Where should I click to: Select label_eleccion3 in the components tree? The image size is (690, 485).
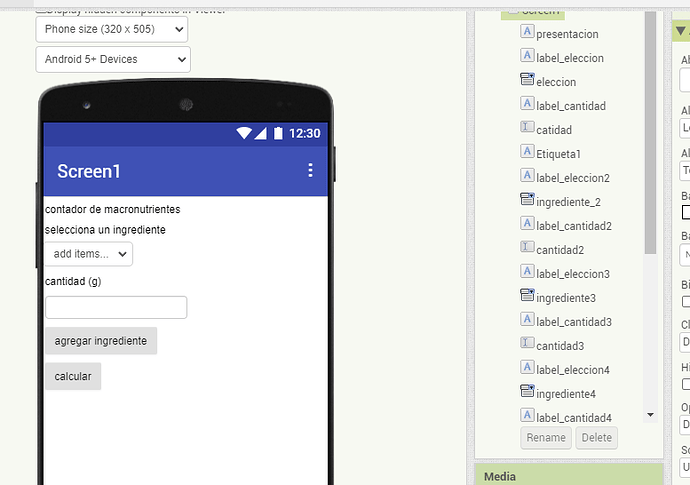coord(573,274)
